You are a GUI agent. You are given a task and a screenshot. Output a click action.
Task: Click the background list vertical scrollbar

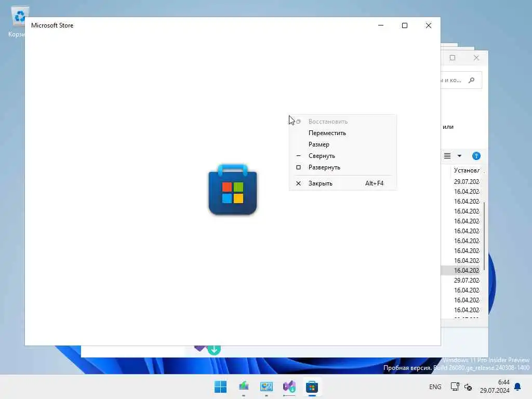point(484,236)
